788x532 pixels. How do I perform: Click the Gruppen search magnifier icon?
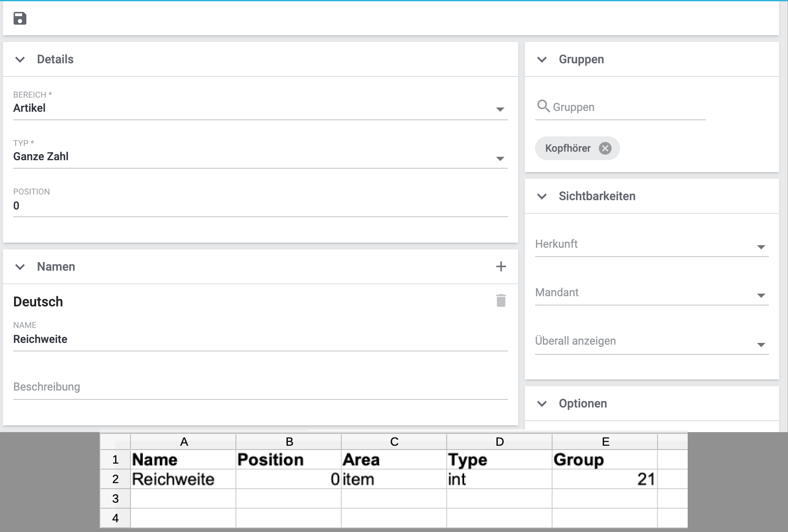coord(543,106)
